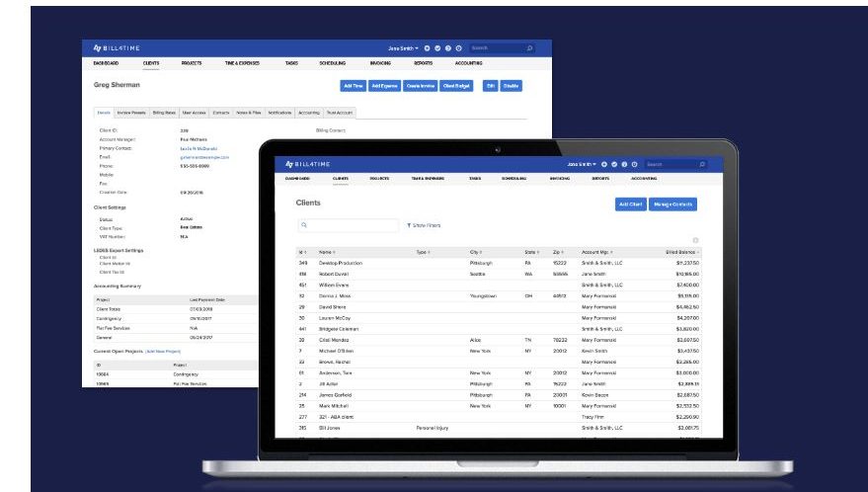868x492 pixels.
Task: Click the Edit button for Greg Sherman
Action: pos(490,86)
